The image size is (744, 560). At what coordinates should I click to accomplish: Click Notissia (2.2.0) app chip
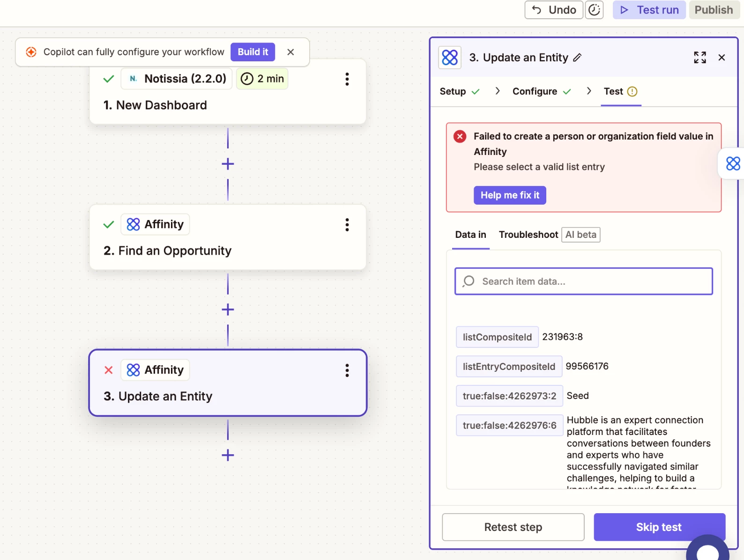coord(177,79)
